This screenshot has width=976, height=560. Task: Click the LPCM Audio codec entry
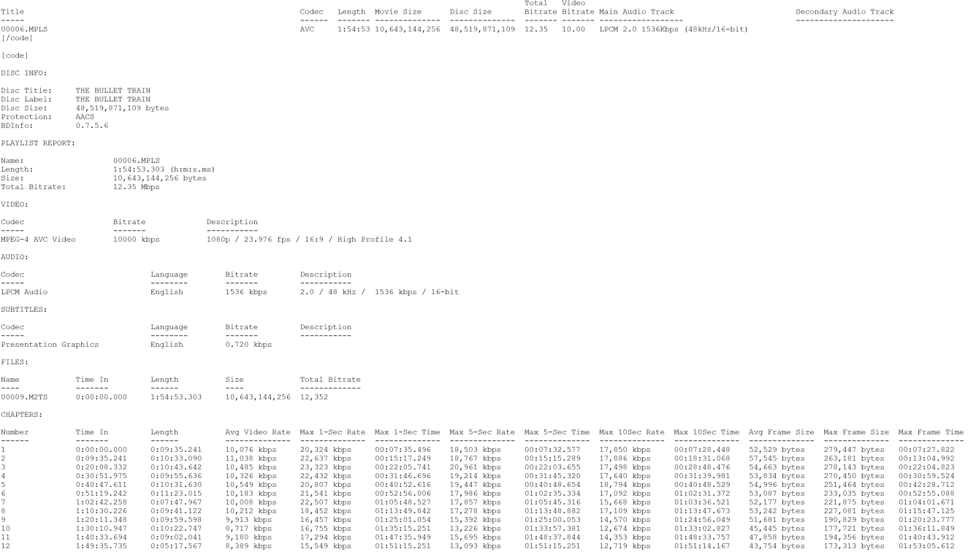(24, 292)
